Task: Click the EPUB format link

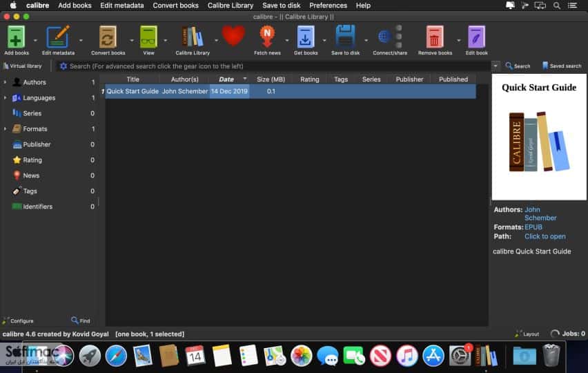Action: (533, 227)
